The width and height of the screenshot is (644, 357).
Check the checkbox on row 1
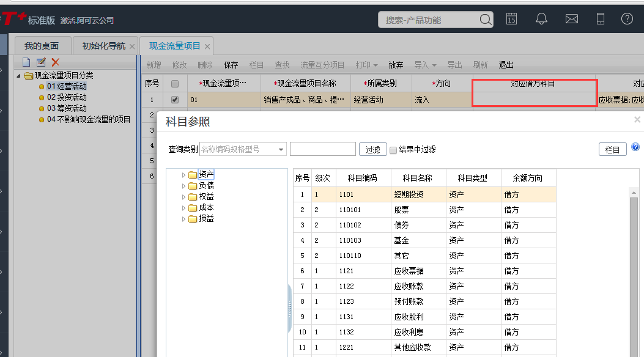pyautogui.click(x=175, y=98)
